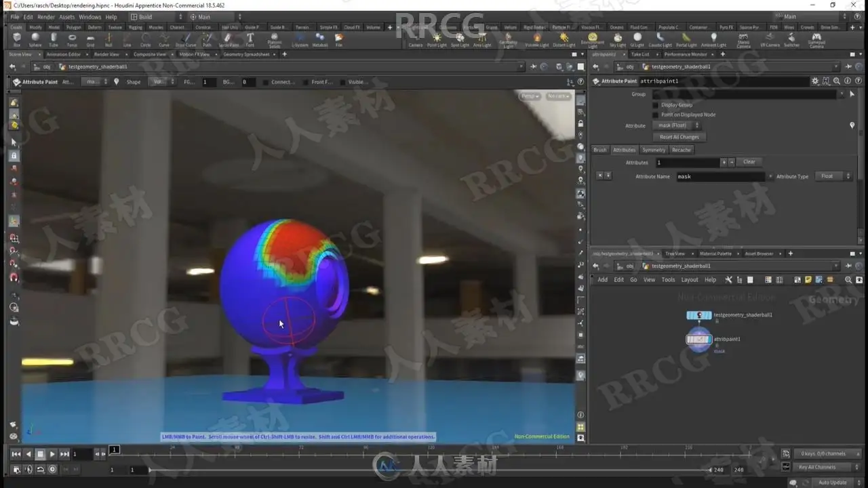868x488 pixels.
Task: Switch to the Material Palette tab
Action: coord(715,253)
